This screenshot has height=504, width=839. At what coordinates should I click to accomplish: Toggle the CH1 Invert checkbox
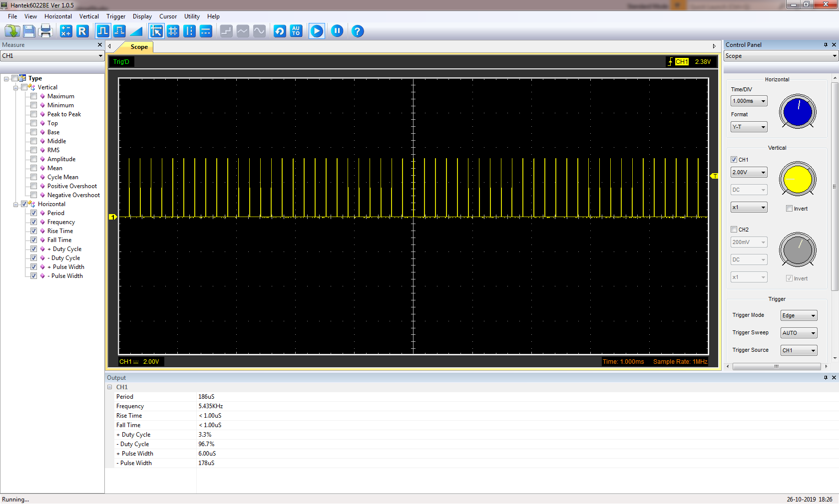coord(789,209)
